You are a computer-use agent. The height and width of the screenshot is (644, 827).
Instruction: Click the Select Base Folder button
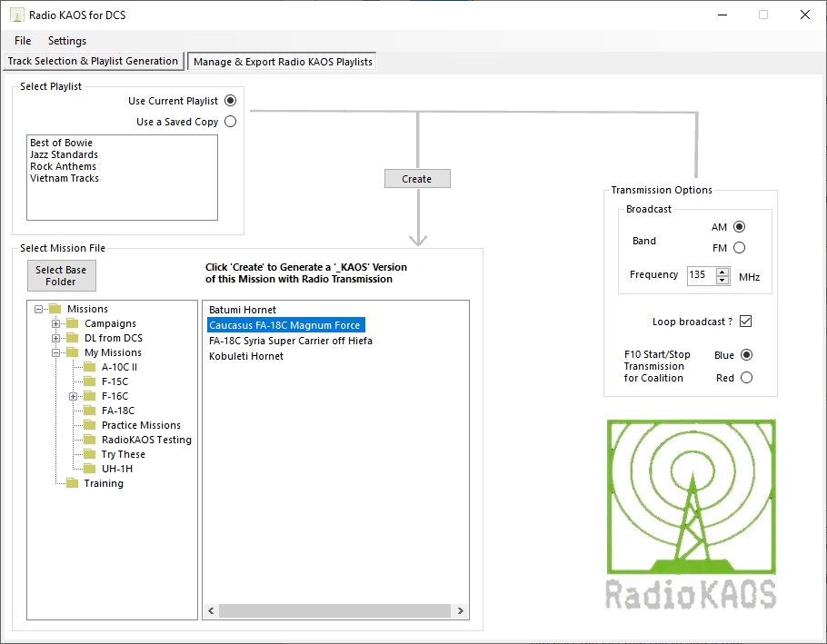61,275
